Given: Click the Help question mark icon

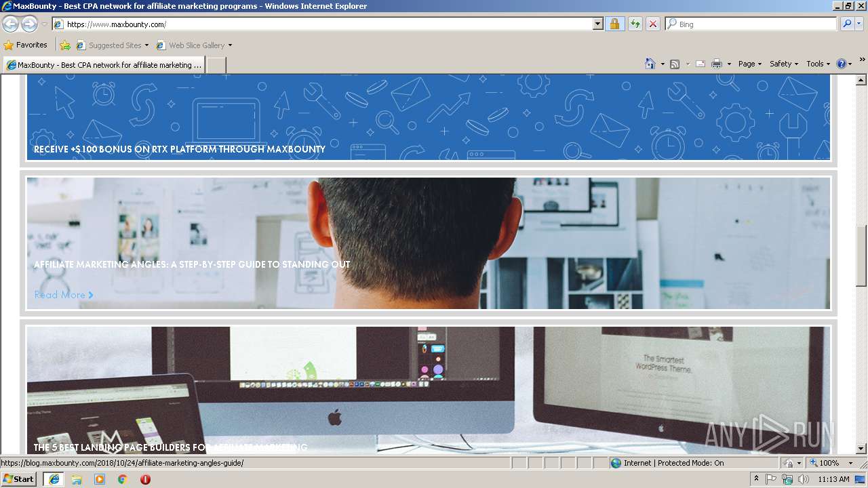Looking at the screenshot, I should click(842, 64).
